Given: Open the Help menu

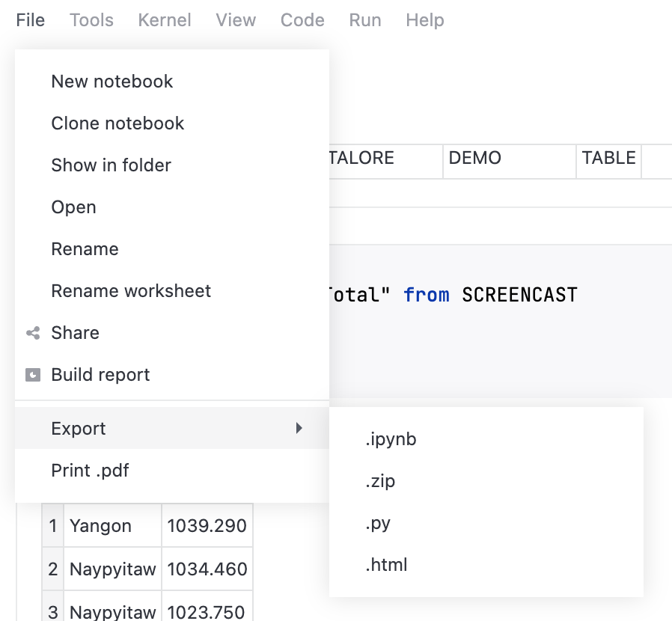Looking at the screenshot, I should tap(424, 20).
